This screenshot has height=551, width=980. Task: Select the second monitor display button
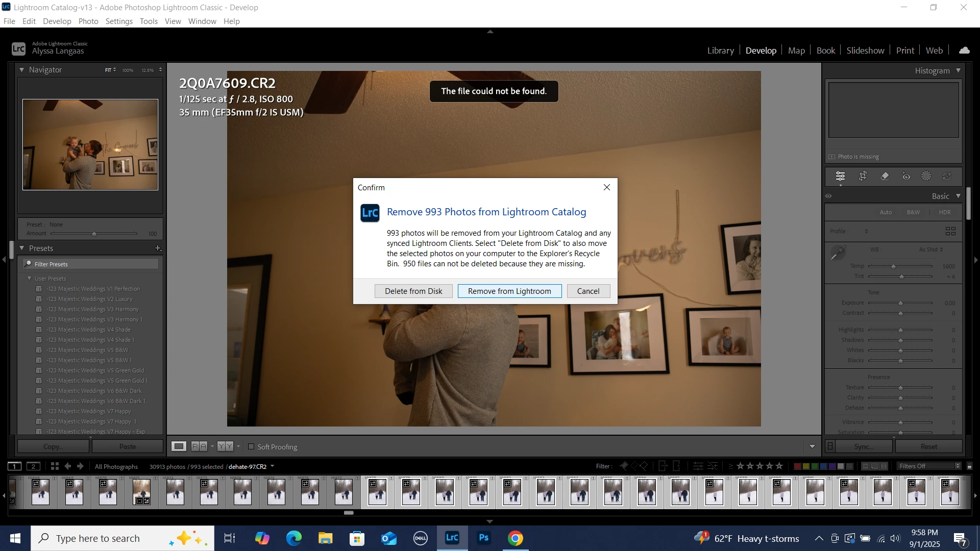coord(33,466)
